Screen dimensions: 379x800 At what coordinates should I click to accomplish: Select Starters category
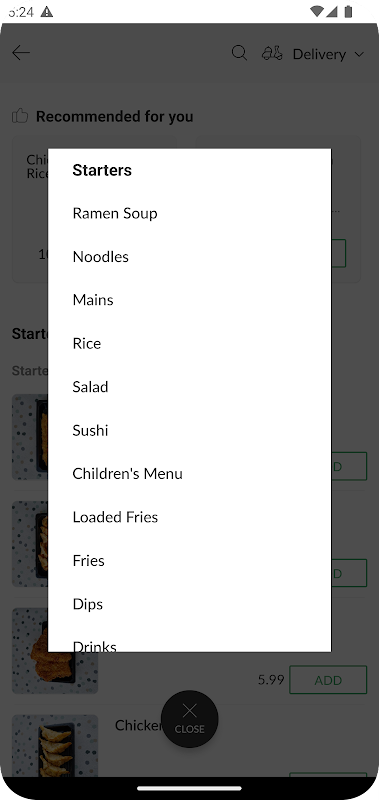pos(102,170)
